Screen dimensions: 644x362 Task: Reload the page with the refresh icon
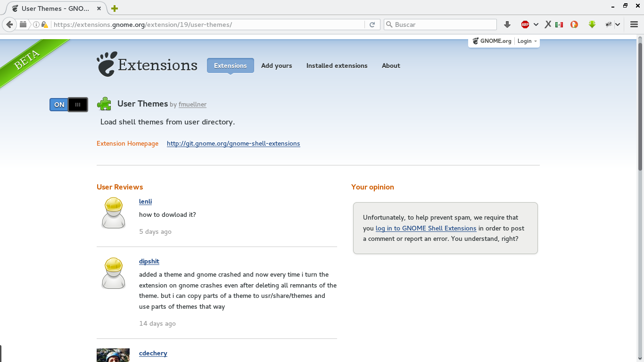coord(372,25)
